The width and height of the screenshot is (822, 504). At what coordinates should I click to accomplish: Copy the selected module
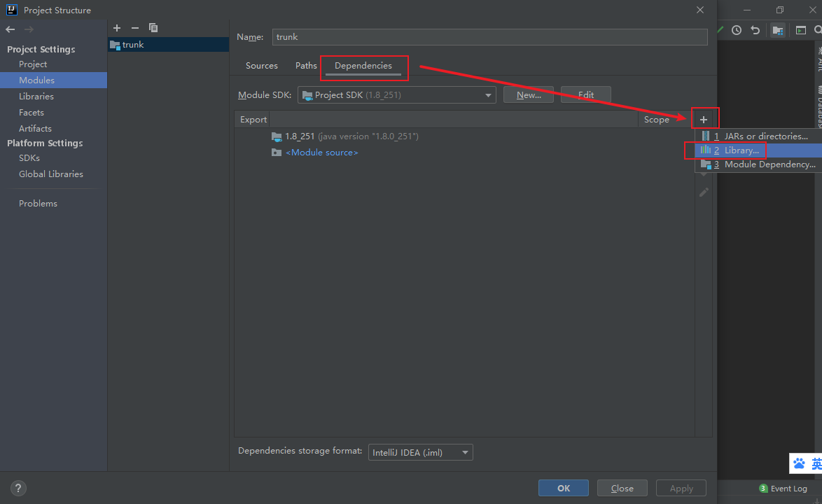point(153,28)
